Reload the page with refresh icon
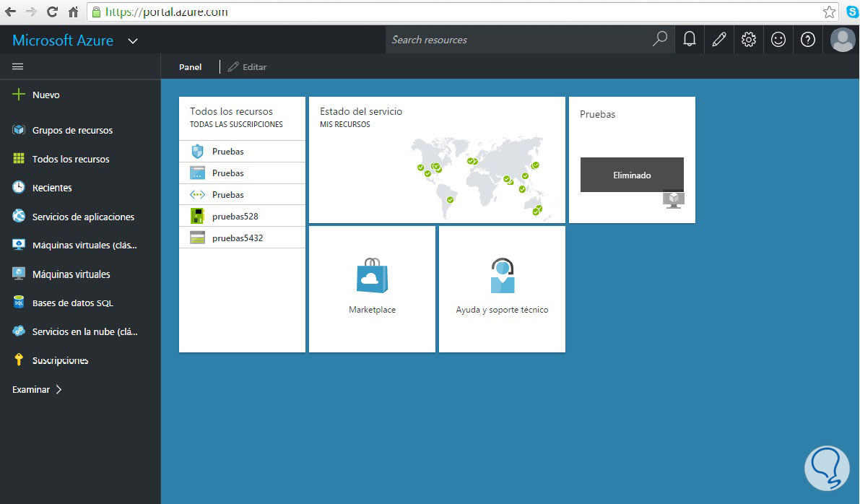This screenshot has height=504, width=860. (52, 12)
